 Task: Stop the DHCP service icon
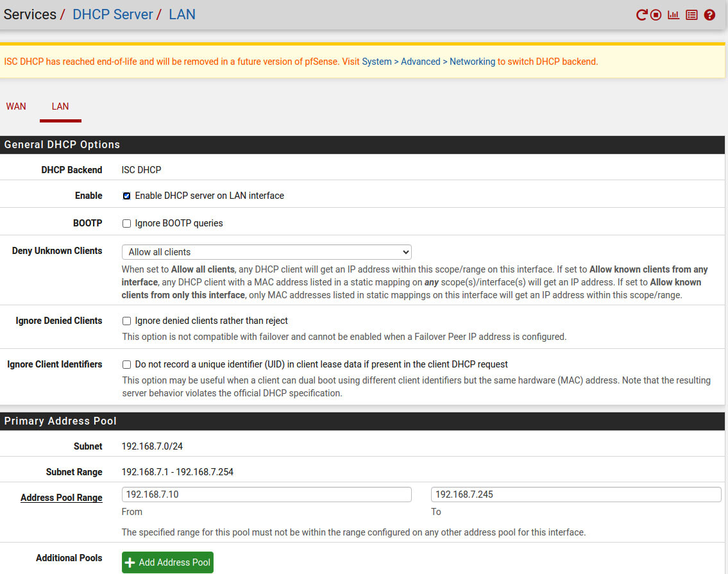click(x=656, y=15)
